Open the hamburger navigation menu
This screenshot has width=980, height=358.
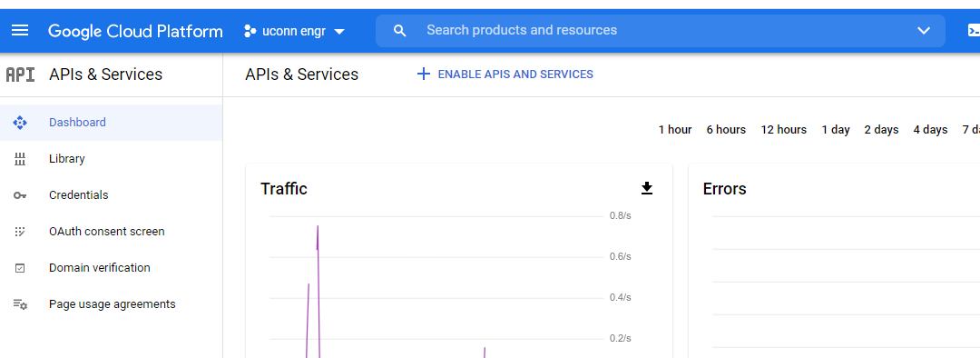tap(20, 31)
